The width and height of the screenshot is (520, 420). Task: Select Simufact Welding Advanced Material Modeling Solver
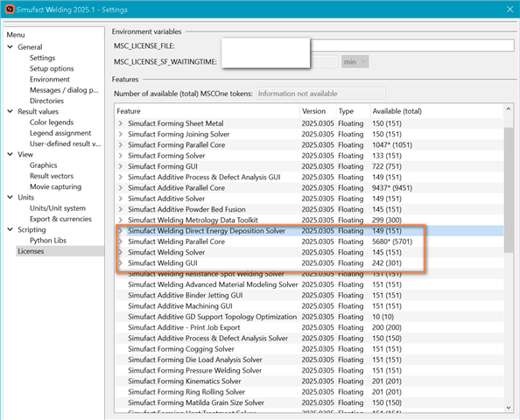(x=309, y=284)
